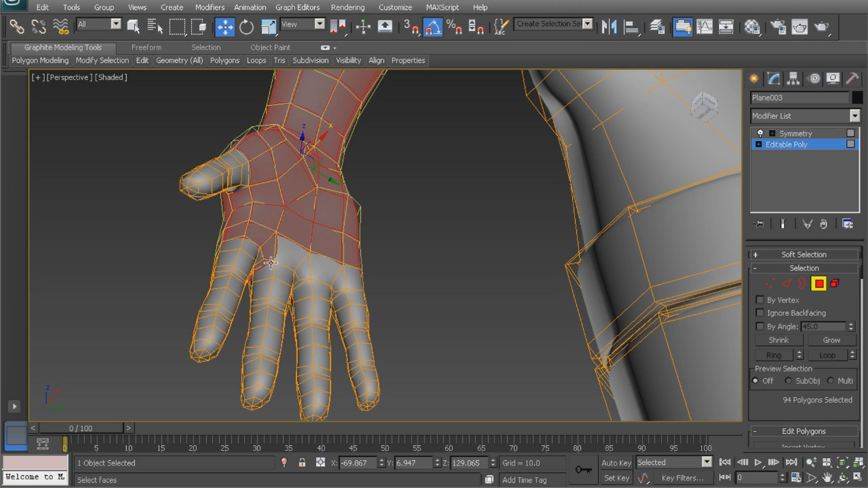The height and width of the screenshot is (488, 868).
Task: Open the Graph Editors menu
Action: click(x=298, y=7)
